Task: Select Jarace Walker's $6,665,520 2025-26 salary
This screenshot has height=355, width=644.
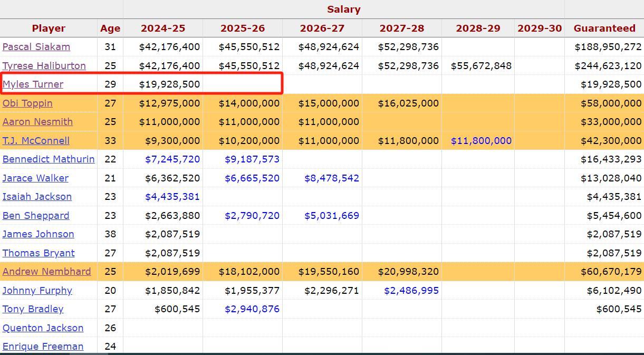Action: [252, 178]
